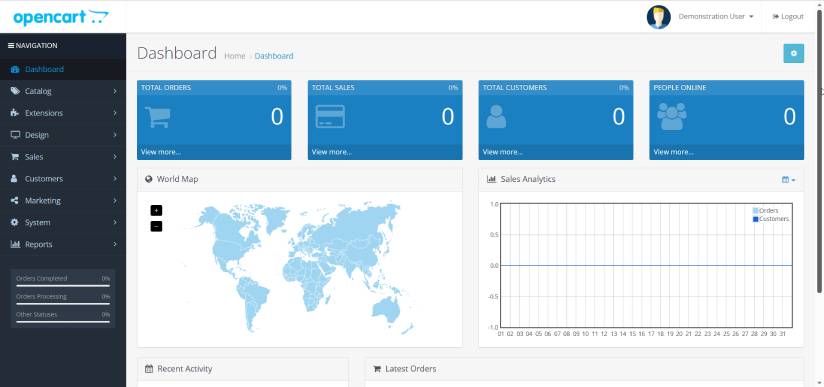
Task: Click the Logout link
Action: [x=788, y=17]
